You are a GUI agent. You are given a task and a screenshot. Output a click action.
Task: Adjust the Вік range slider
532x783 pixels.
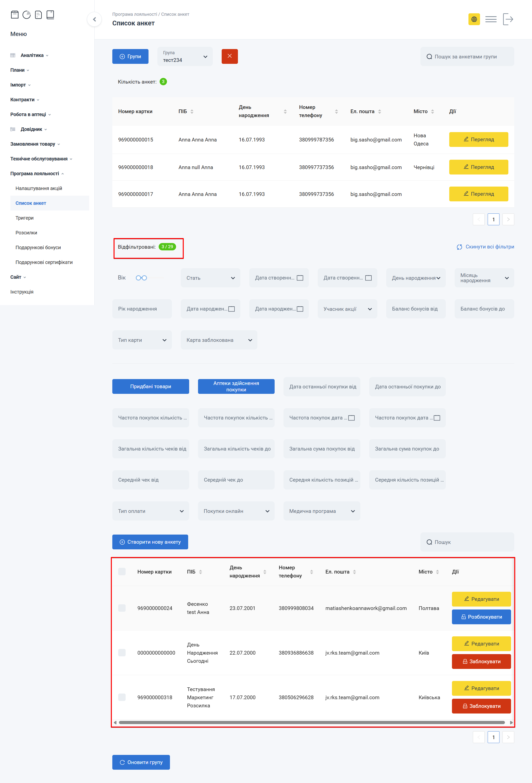click(x=150, y=278)
